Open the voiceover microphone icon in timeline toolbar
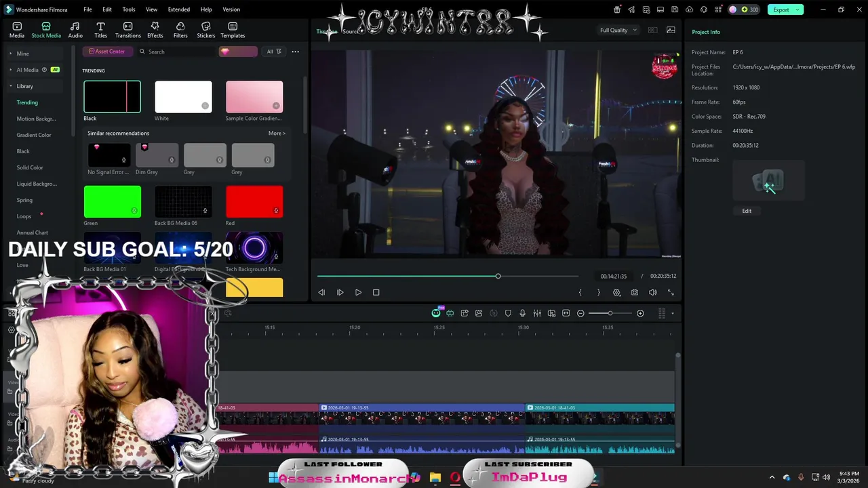868x488 pixels. [522, 313]
